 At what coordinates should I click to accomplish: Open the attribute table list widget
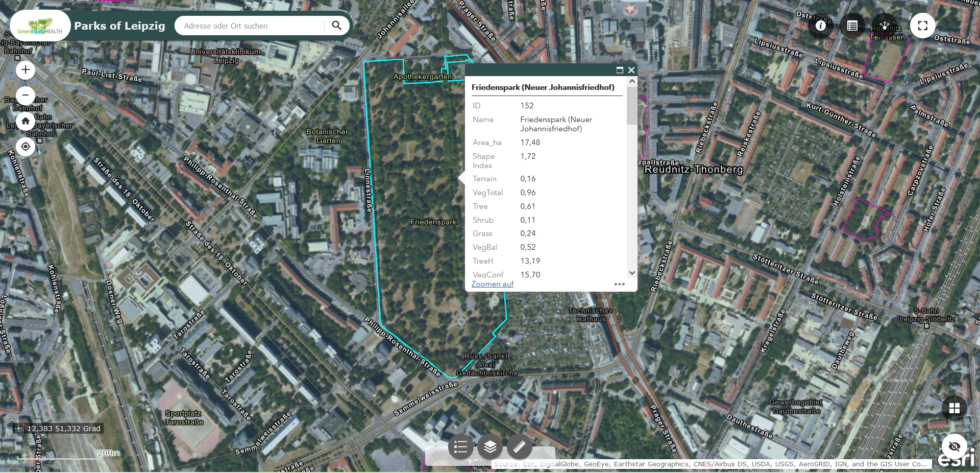[x=852, y=26]
